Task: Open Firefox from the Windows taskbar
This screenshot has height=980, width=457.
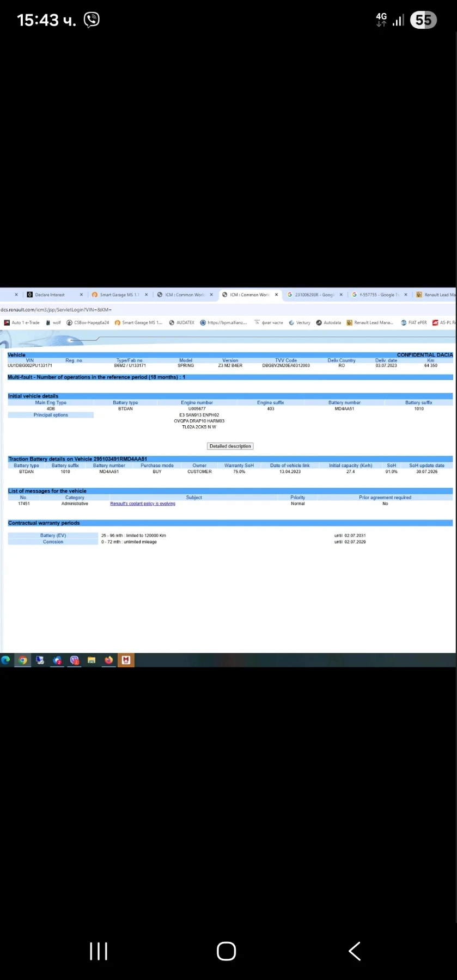Action: [x=109, y=660]
